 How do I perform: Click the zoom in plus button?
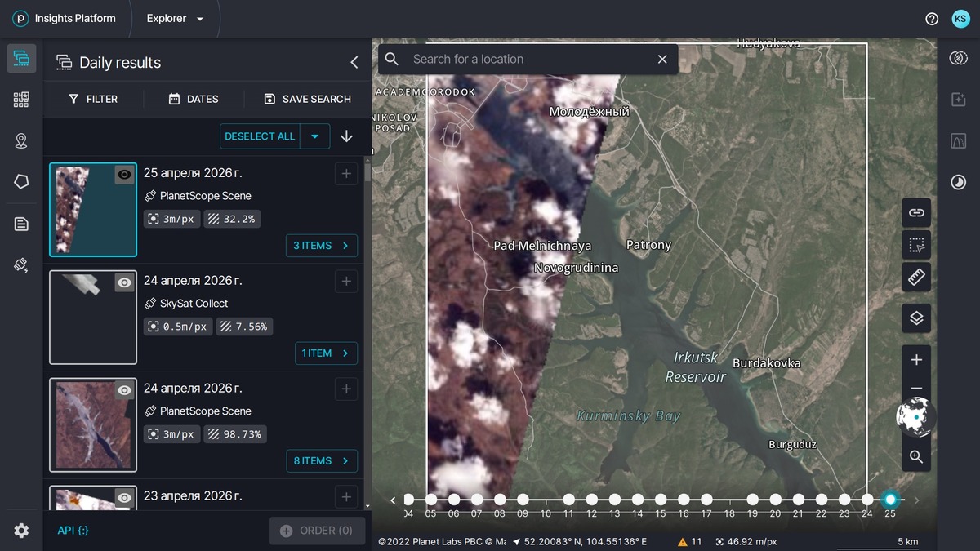[916, 360]
